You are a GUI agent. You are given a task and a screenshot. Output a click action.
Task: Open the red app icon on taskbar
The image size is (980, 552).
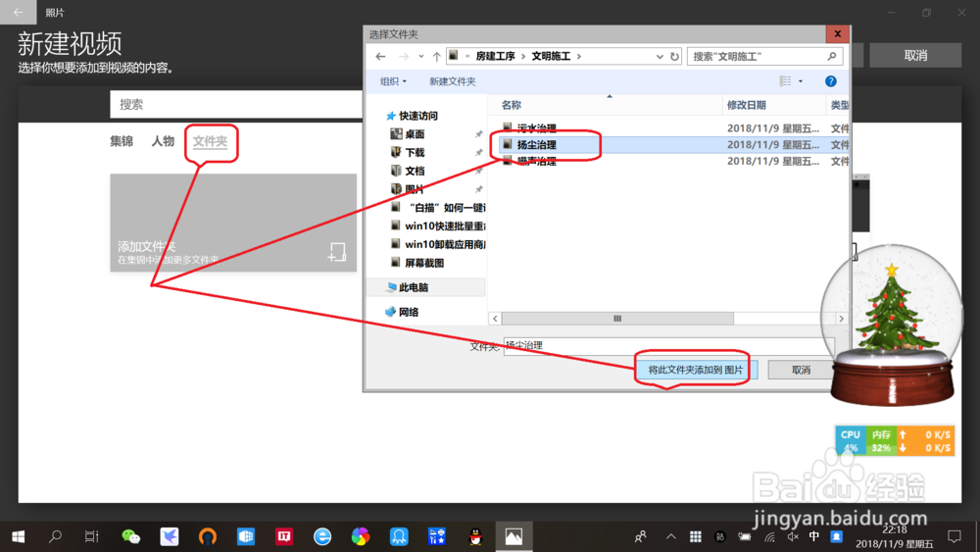pos(284,536)
